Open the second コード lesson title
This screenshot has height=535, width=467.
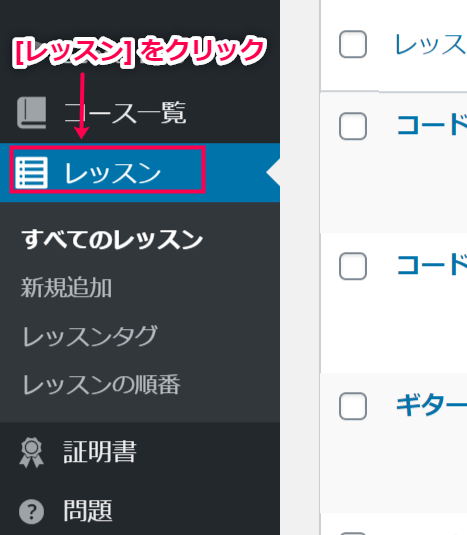click(x=432, y=265)
